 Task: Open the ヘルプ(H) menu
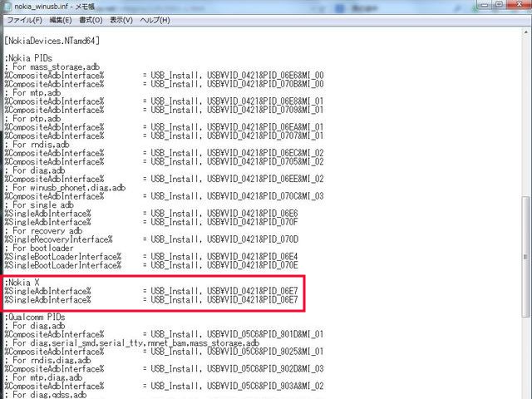coord(155,20)
